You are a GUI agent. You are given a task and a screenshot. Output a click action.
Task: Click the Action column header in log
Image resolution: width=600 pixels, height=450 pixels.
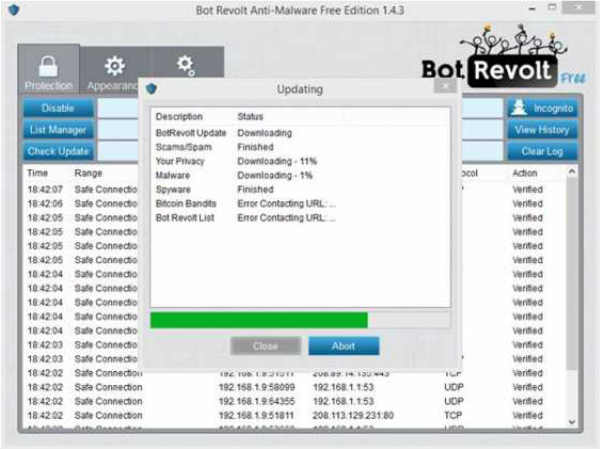click(525, 173)
